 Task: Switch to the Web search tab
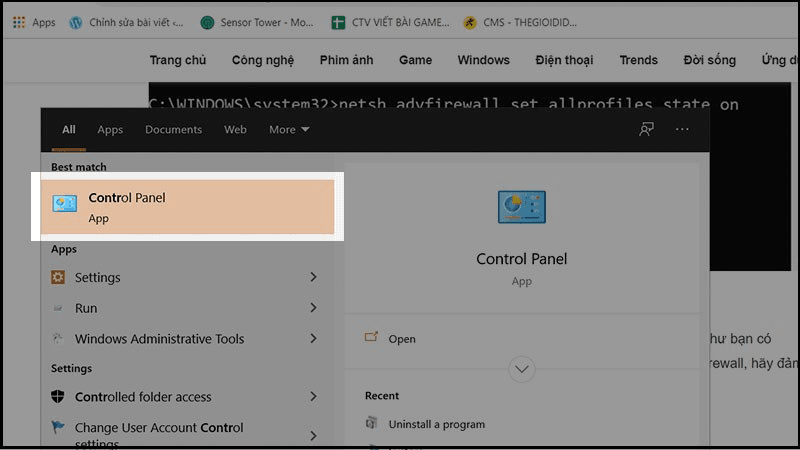235,130
